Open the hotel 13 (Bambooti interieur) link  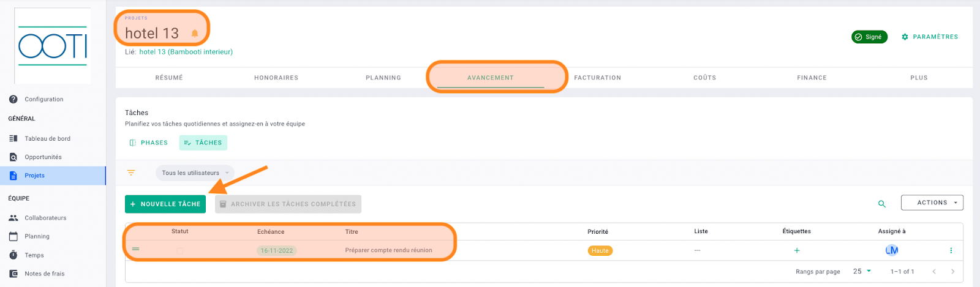[x=186, y=52]
